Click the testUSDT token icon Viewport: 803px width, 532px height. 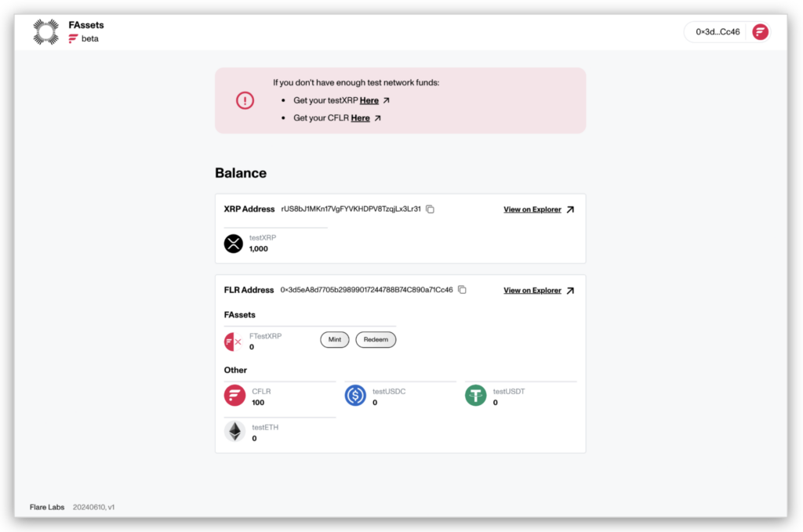[476, 396]
